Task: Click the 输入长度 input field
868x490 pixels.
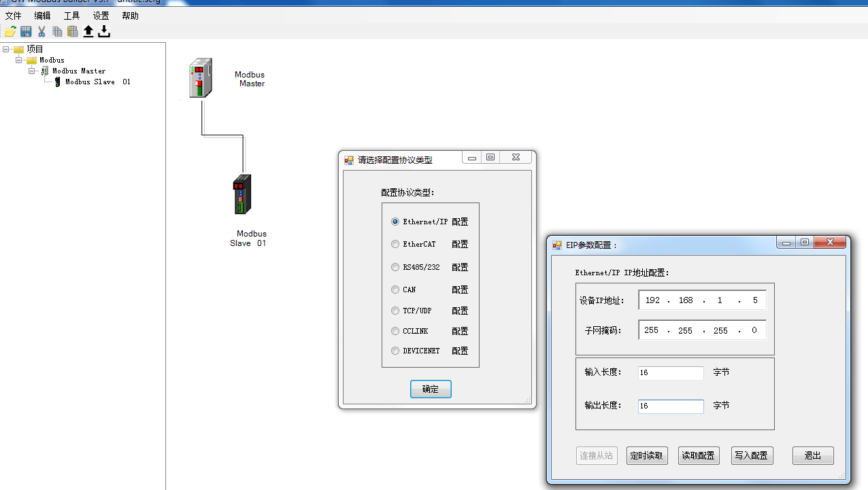Action: [671, 373]
